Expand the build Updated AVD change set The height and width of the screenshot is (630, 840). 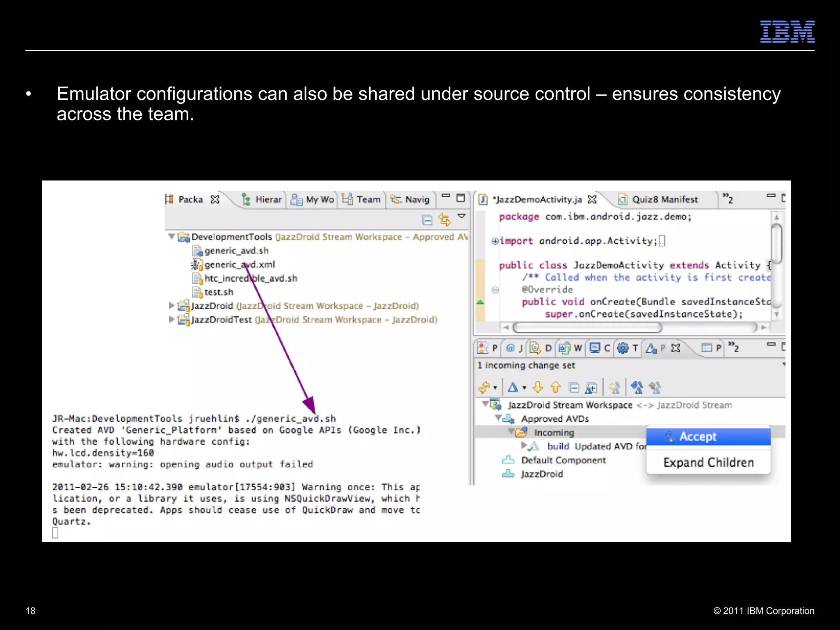tap(524, 445)
